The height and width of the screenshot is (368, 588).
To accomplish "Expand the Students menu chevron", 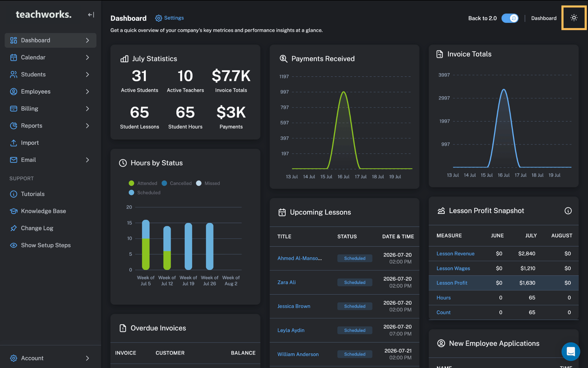I will 88,75.
